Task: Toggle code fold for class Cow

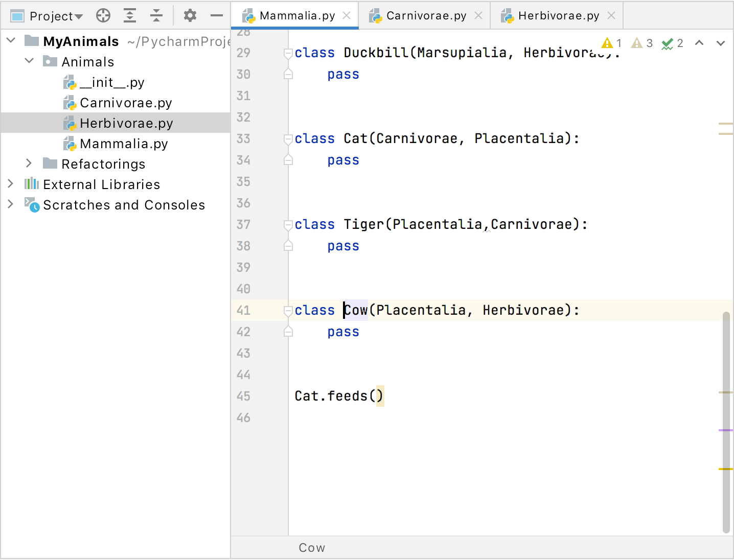Action: pos(288,310)
